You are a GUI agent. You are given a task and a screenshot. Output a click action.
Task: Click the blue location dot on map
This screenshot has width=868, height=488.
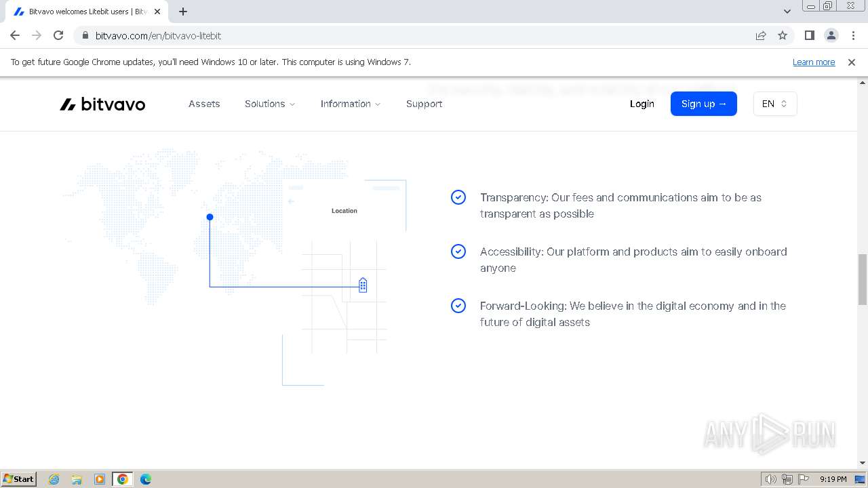pos(210,217)
